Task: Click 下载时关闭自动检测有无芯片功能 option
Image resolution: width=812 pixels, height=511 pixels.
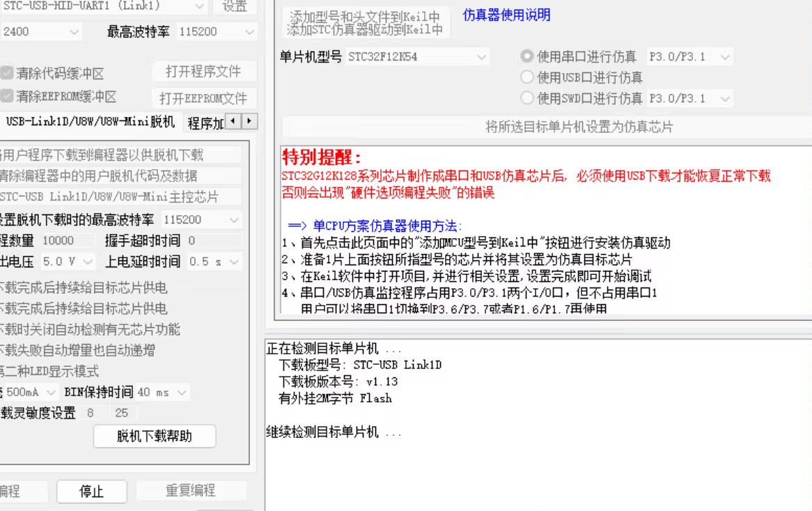Action: click(x=90, y=329)
